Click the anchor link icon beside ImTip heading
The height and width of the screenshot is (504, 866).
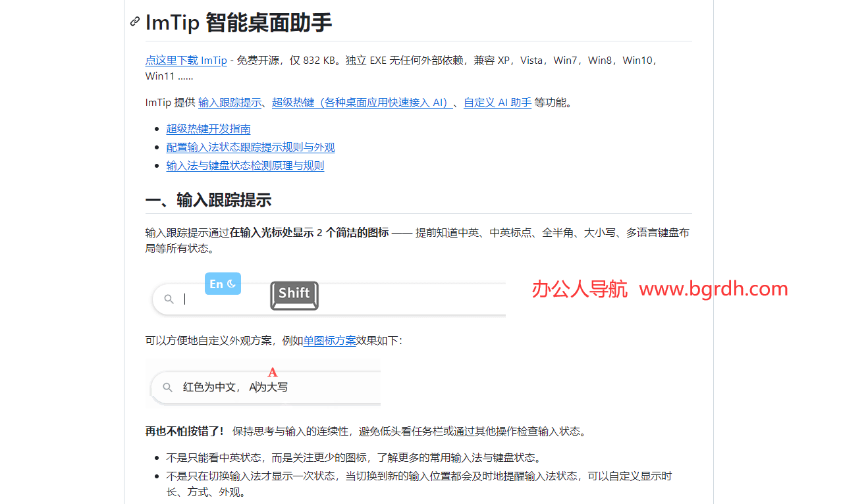(135, 22)
